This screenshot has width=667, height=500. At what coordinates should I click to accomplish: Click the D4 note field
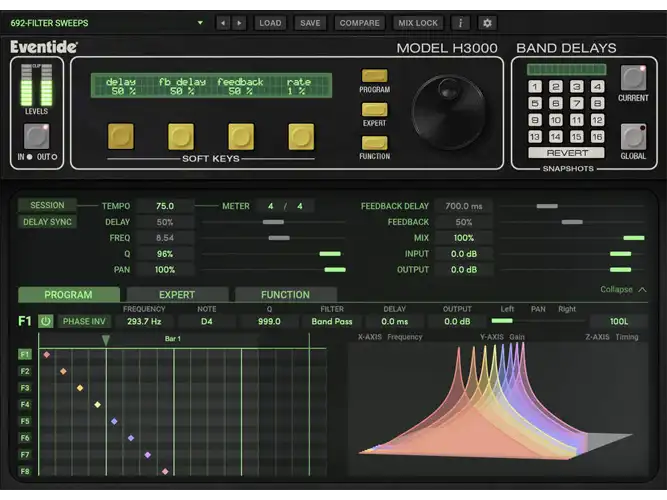click(x=207, y=321)
